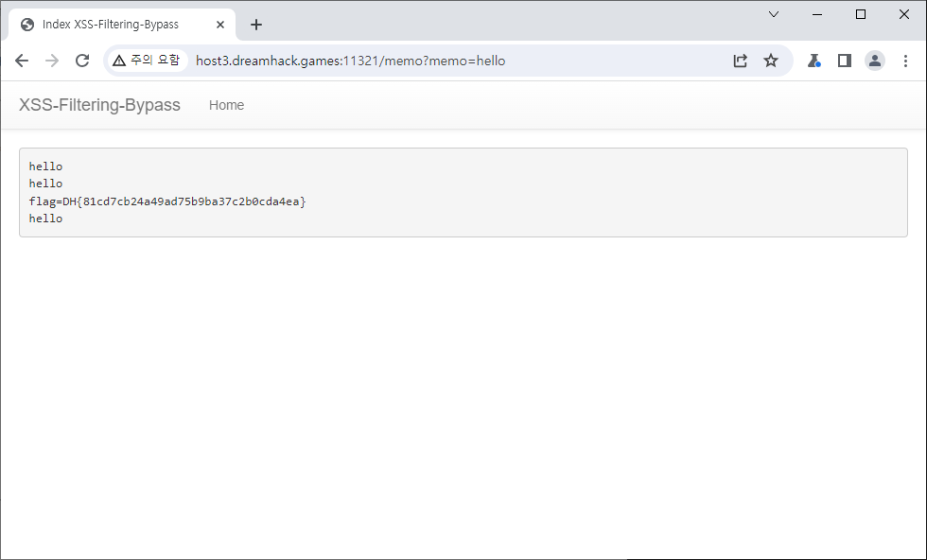Open the Chrome three-dot menu
927x560 pixels.
click(x=905, y=61)
